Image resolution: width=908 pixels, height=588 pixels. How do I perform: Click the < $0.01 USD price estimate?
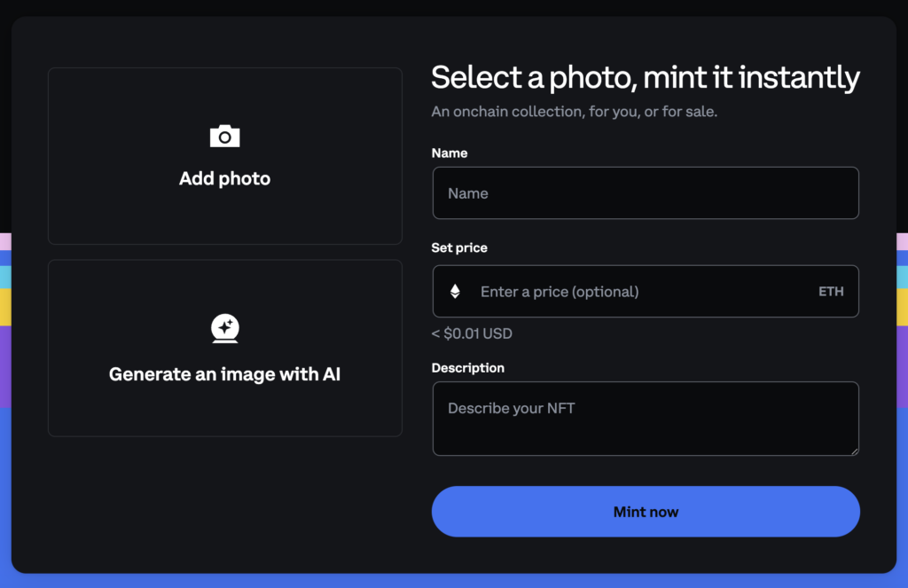[473, 333]
